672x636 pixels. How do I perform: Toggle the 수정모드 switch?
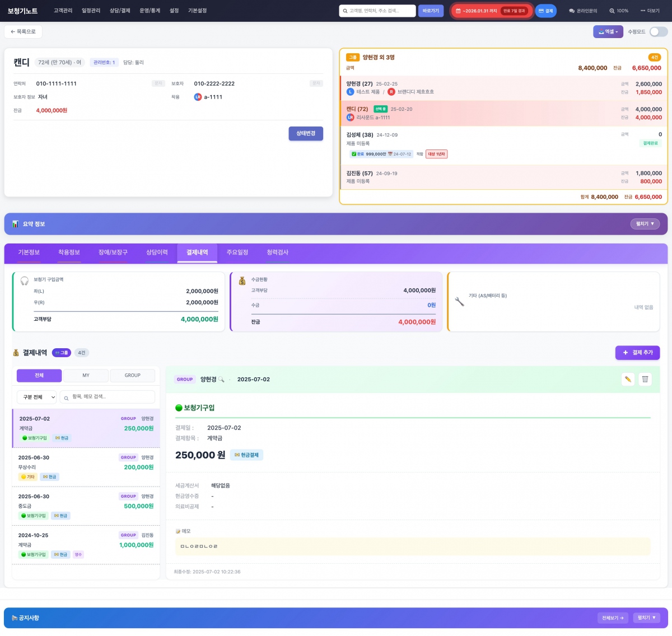(x=658, y=32)
